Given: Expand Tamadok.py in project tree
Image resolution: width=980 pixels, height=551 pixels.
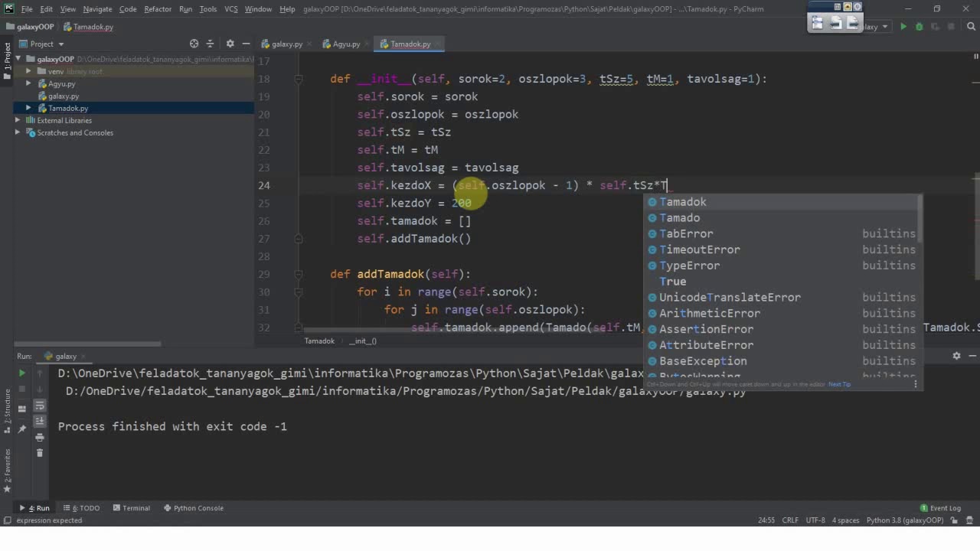Looking at the screenshot, I should coord(28,108).
